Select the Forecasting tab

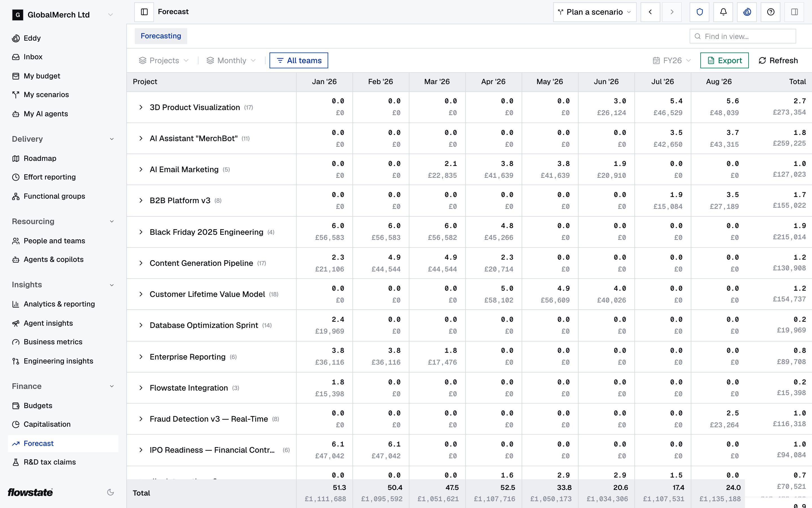click(x=161, y=36)
